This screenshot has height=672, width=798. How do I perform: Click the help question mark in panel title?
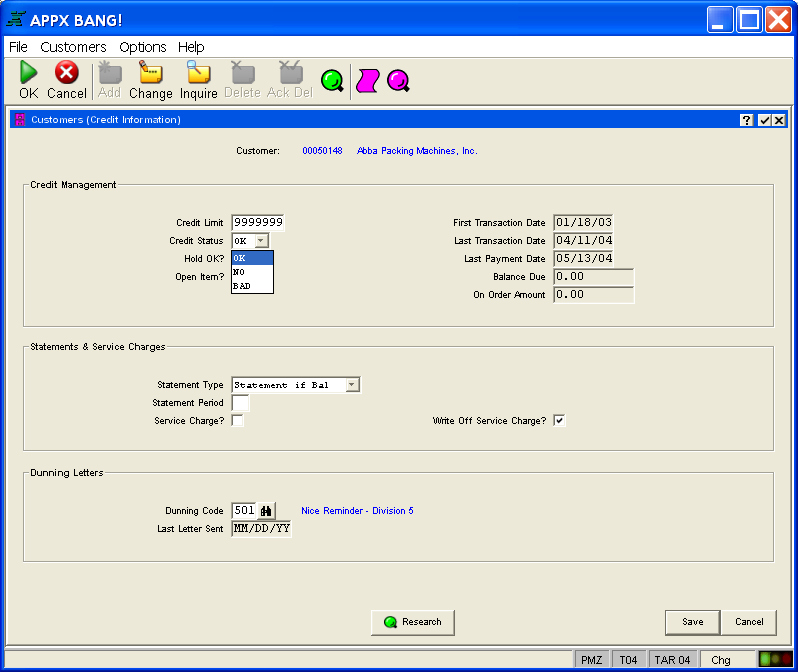(746, 120)
